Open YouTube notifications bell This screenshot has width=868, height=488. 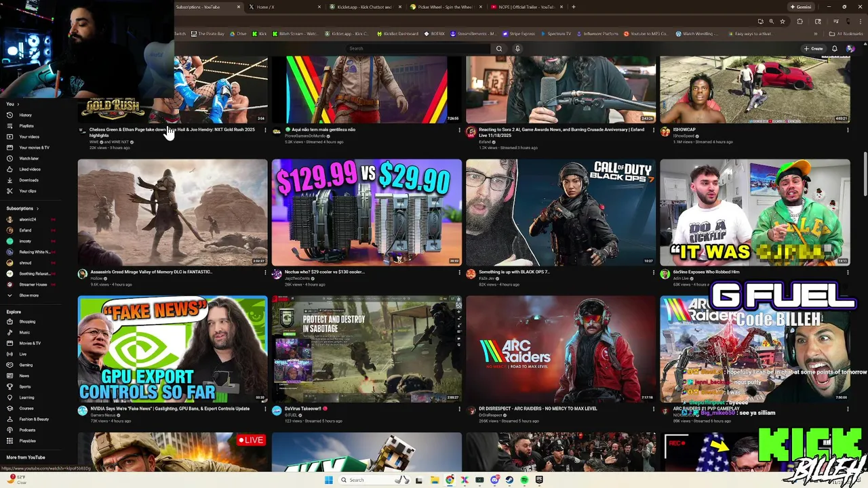tap(834, 49)
